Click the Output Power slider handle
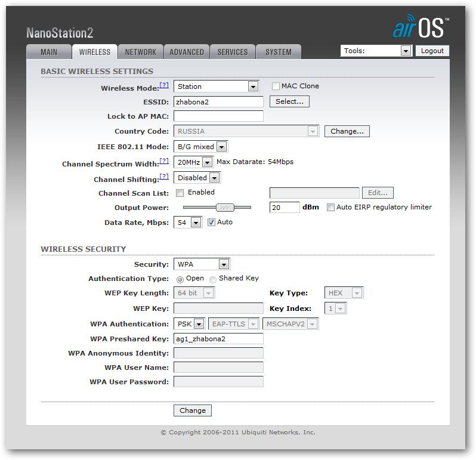476x460 pixels. coord(225,208)
